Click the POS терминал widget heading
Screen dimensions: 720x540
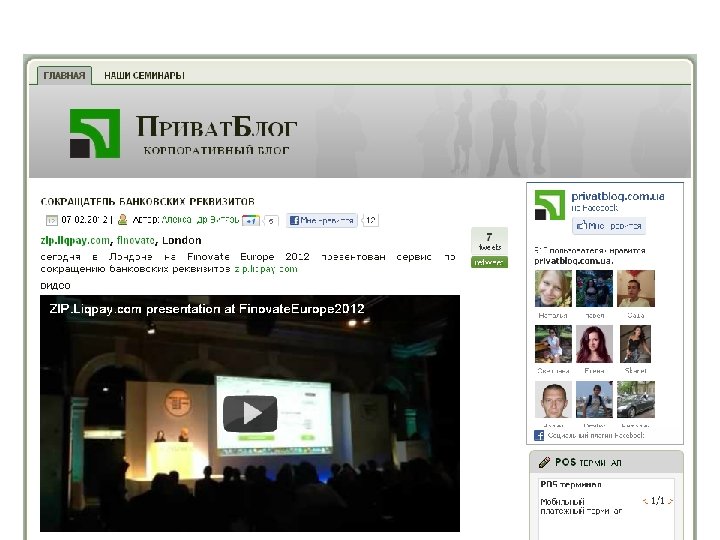coord(588,462)
